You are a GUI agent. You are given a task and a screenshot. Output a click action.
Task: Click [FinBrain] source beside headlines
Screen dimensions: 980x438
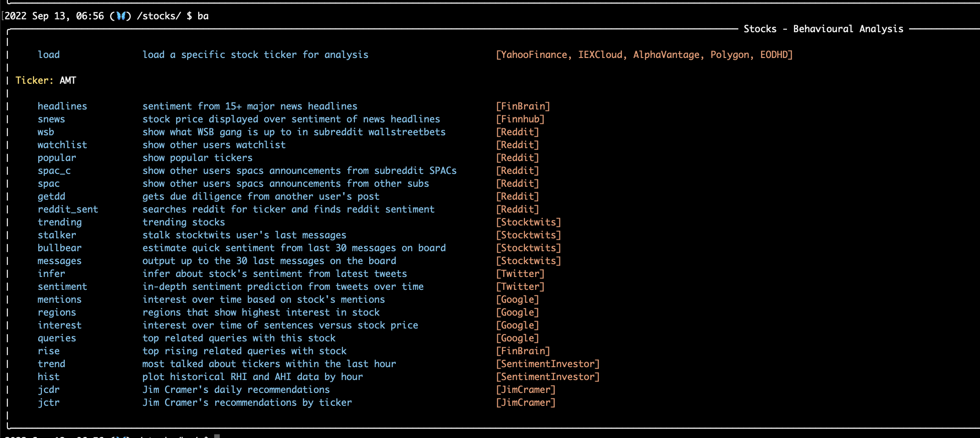523,106
